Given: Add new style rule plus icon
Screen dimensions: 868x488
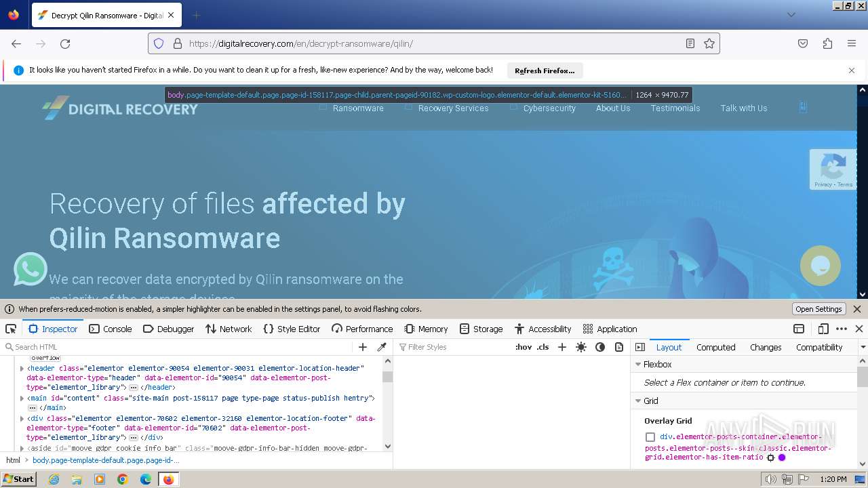Looking at the screenshot, I should click(x=561, y=347).
